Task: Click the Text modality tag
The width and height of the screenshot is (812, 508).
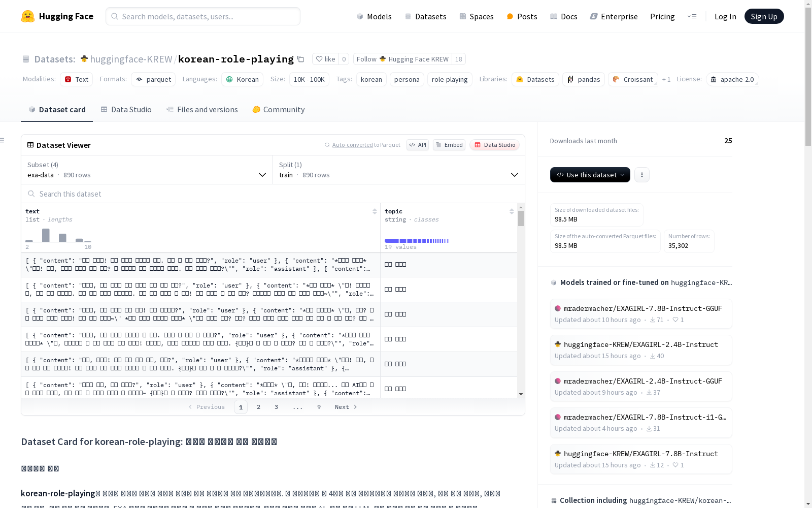Action: pos(77,79)
